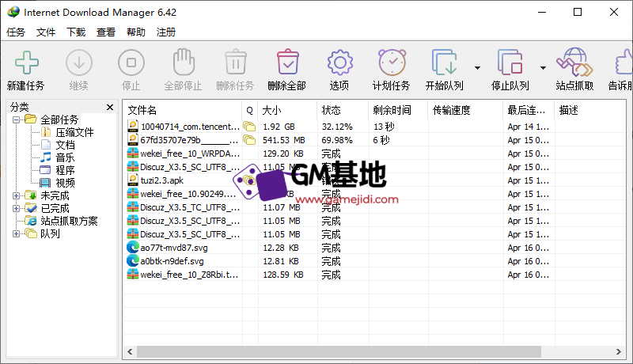Open the 开始队列 dropdown arrow
This screenshot has width=633, height=364.
[x=477, y=68]
